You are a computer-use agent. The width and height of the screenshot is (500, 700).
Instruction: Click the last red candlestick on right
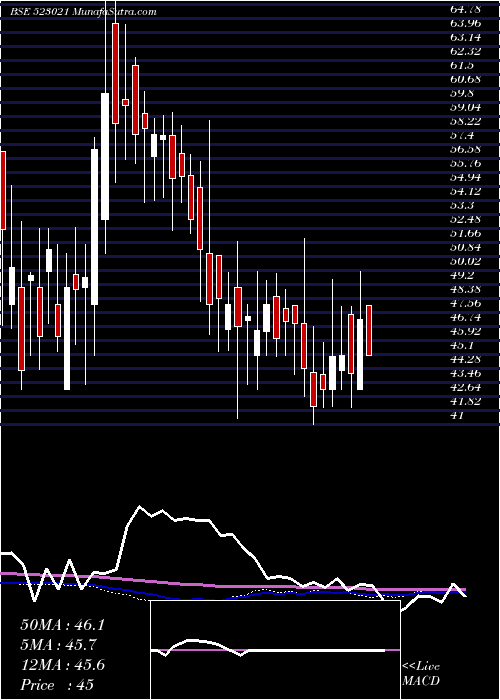coord(369,330)
